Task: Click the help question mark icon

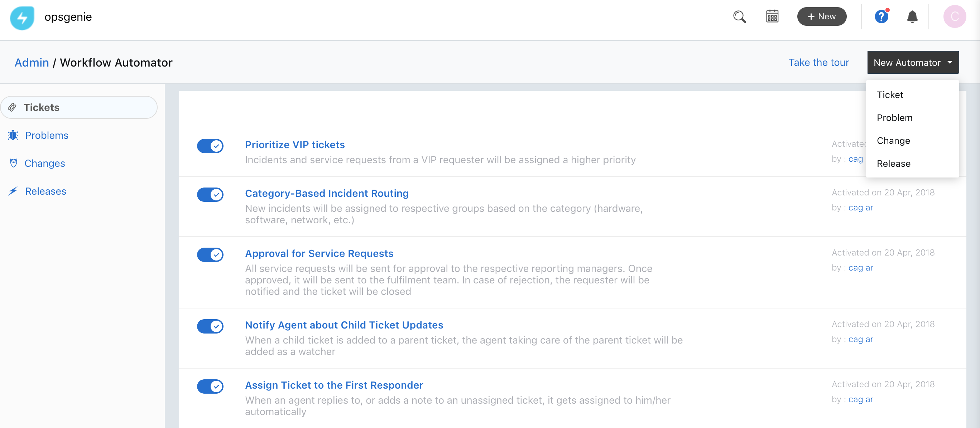Action: (881, 17)
